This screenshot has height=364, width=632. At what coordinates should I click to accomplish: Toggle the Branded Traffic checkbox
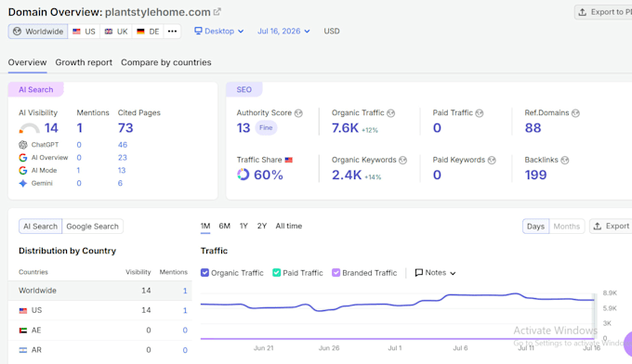tap(336, 273)
